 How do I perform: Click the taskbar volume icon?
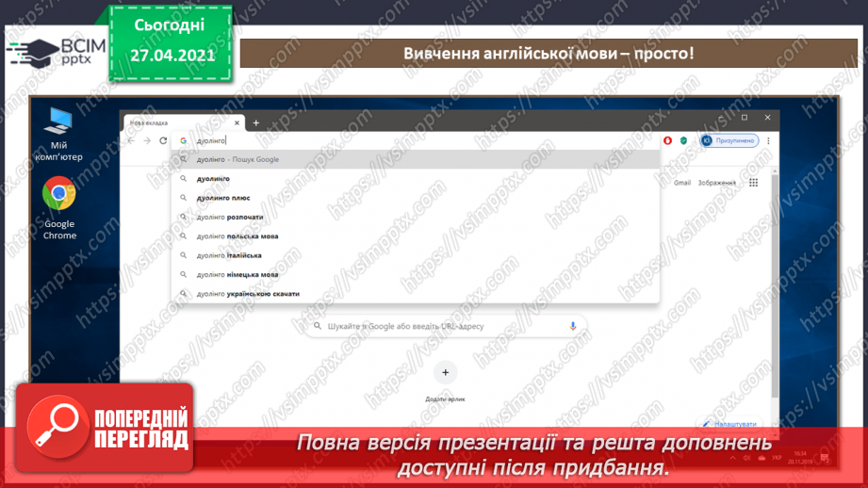746,458
